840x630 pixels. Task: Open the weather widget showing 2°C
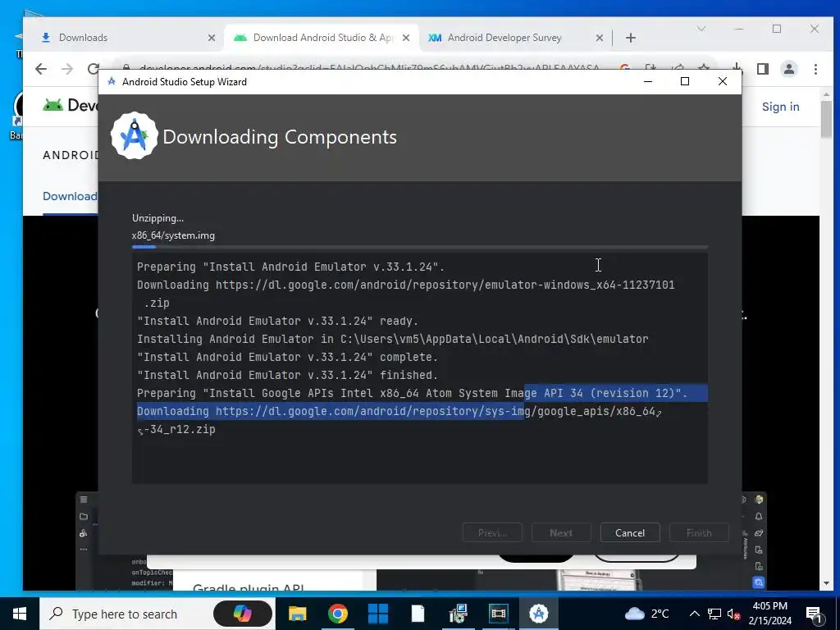tap(646, 614)
